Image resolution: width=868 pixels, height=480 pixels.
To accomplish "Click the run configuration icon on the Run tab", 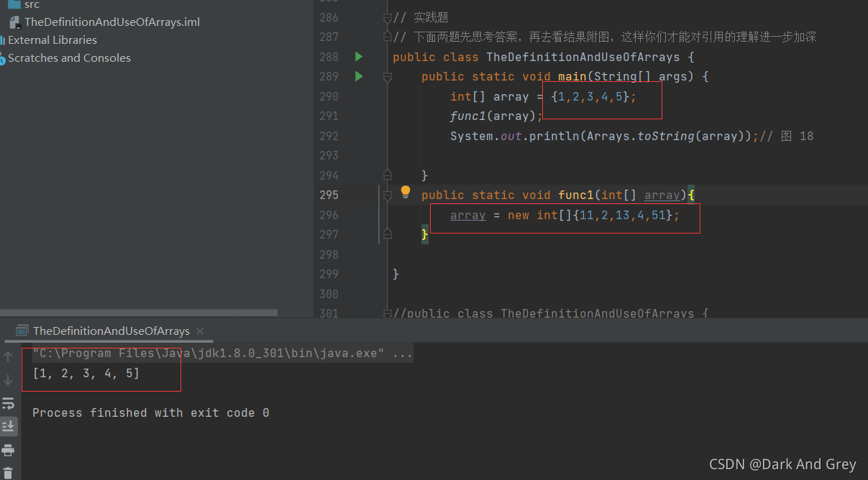I will [x=21, y=331].
